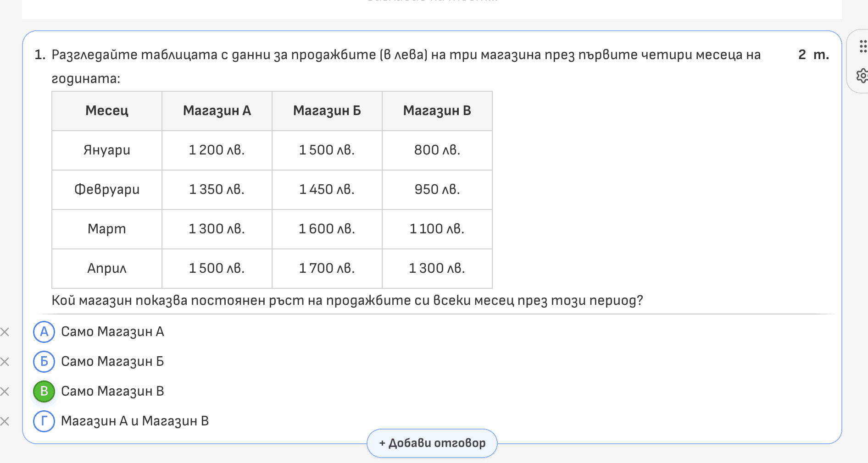Image resolution: width=868 pixels, height=463 pixels.
Task: Click the drag handle dots icon beside the question
Action: pos(863,46)
